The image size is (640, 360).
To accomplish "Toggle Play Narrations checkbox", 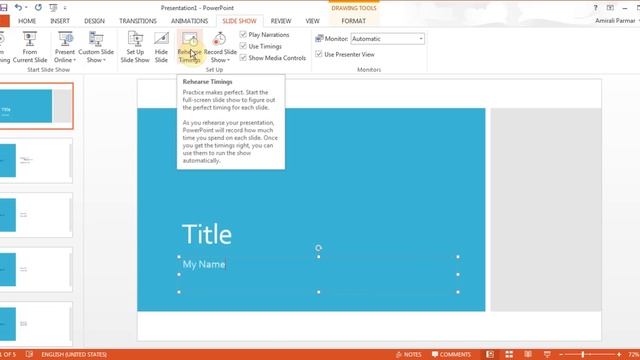I will click(x=243, y=34).
